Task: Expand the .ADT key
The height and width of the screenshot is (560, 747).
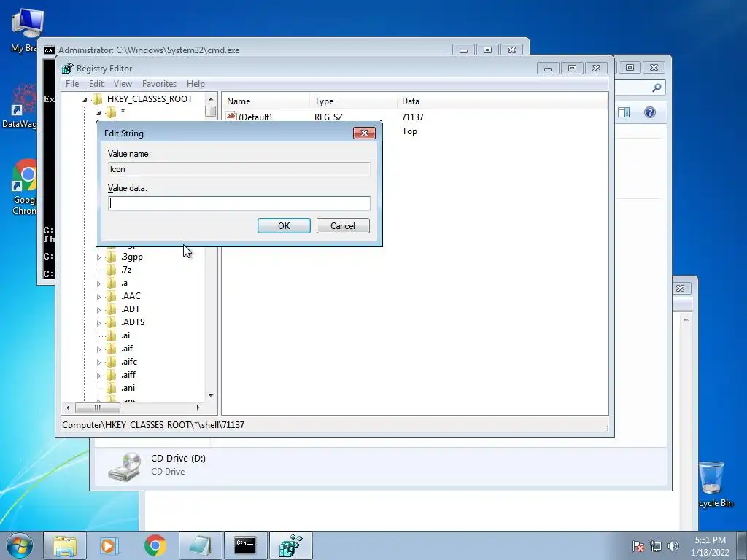Action: pos(98,310)
